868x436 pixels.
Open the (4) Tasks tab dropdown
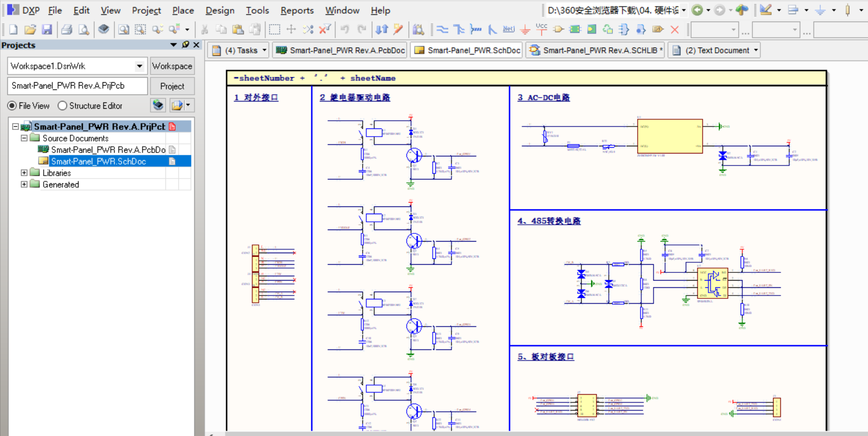point(264,50)
